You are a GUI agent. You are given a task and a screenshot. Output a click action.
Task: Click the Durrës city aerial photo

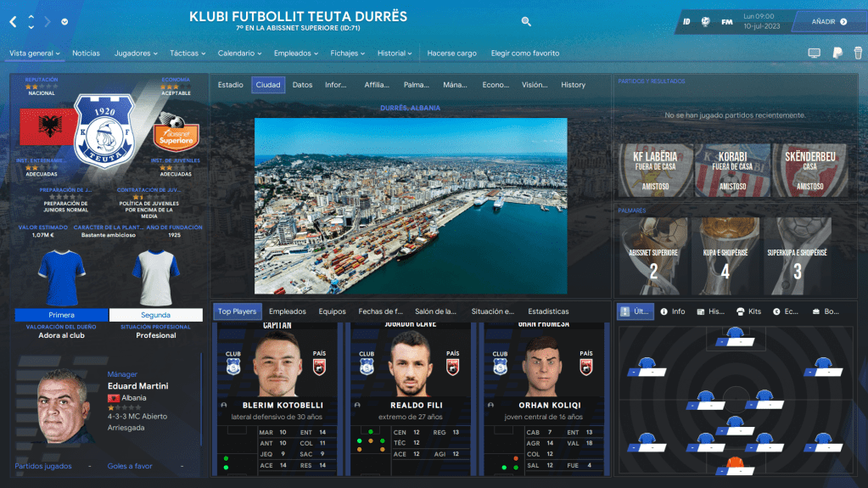pyautogui.click(x=411, y=205)
